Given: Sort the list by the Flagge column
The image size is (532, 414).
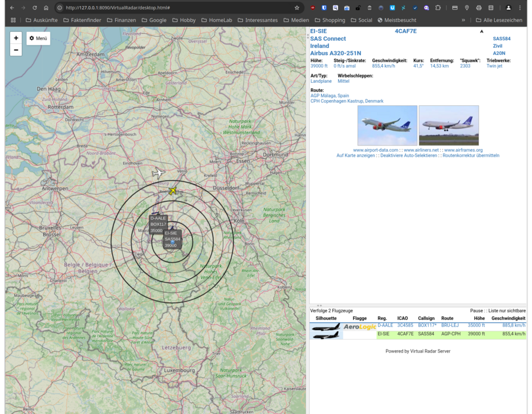Looking at the screenshot, I should tap(359, 318).
